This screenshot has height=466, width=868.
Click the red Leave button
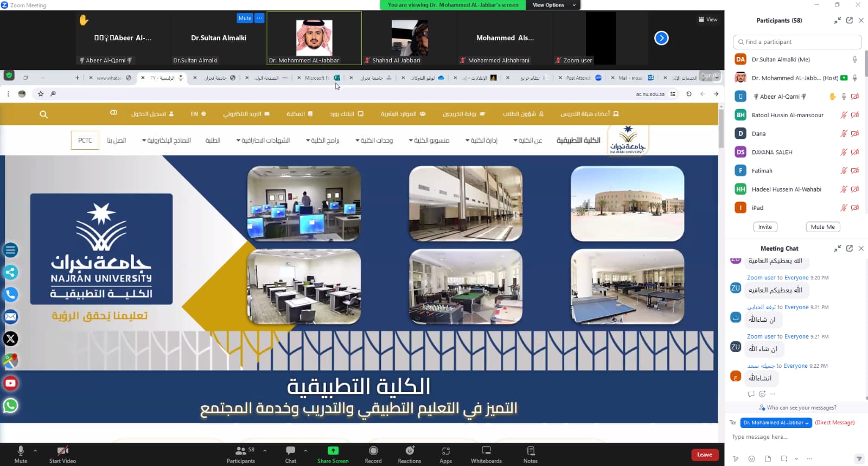[705, 455]
